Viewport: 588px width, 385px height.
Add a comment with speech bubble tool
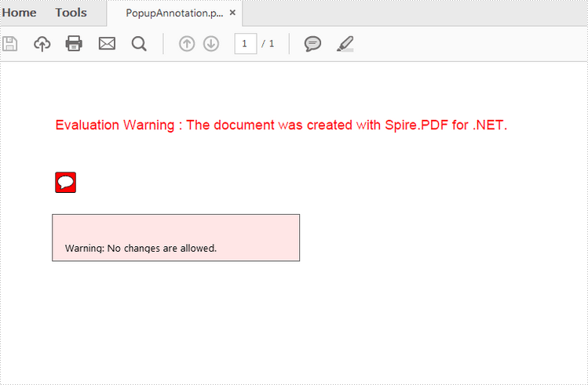coord(312,44)
